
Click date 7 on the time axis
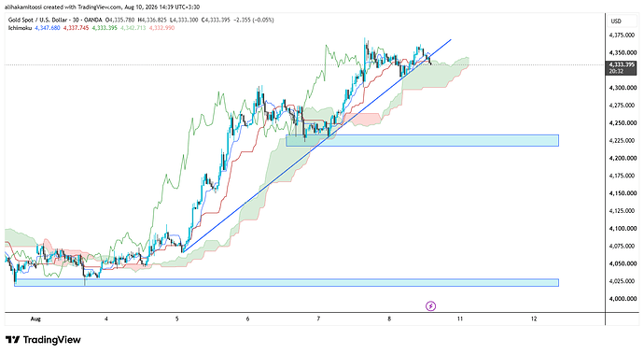coord(318,319)
